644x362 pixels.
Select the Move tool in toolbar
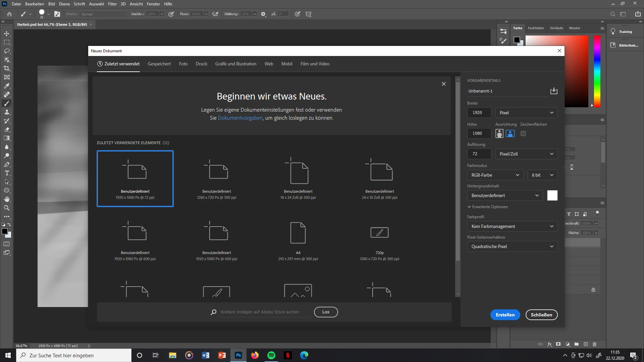pos(7,34)
